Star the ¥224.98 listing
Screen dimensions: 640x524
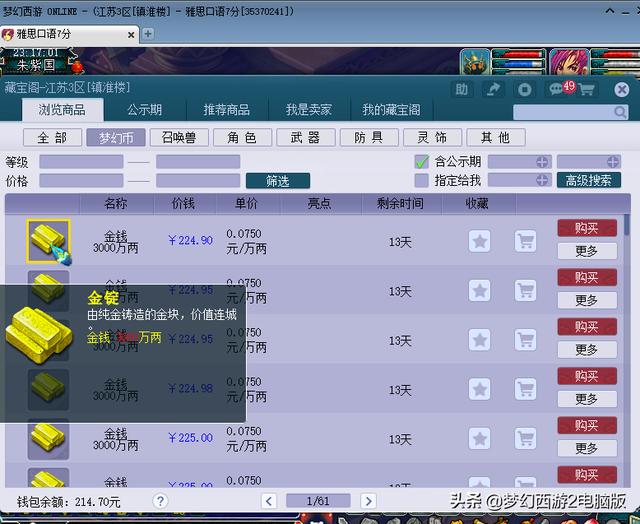tap(480, 389)
